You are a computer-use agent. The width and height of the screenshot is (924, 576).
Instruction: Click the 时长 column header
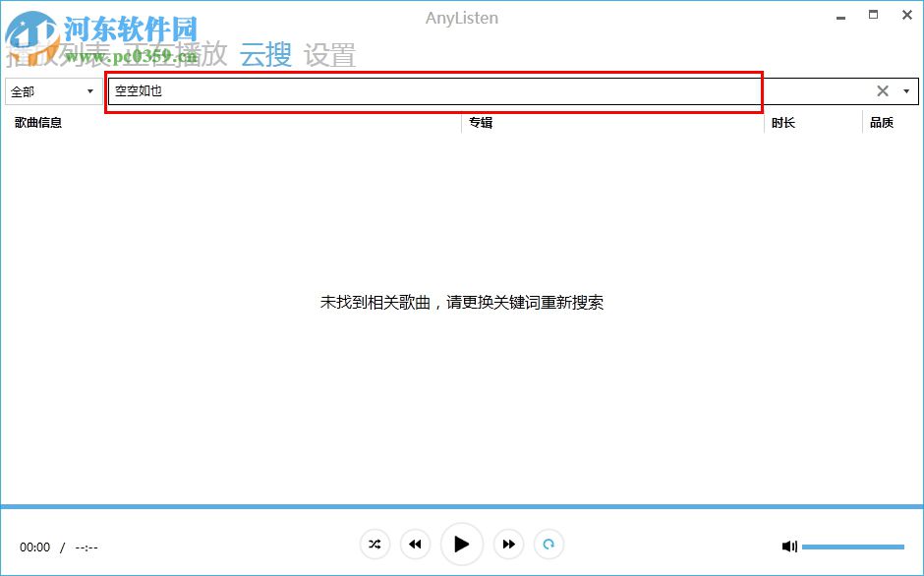(x=781, y=122)
